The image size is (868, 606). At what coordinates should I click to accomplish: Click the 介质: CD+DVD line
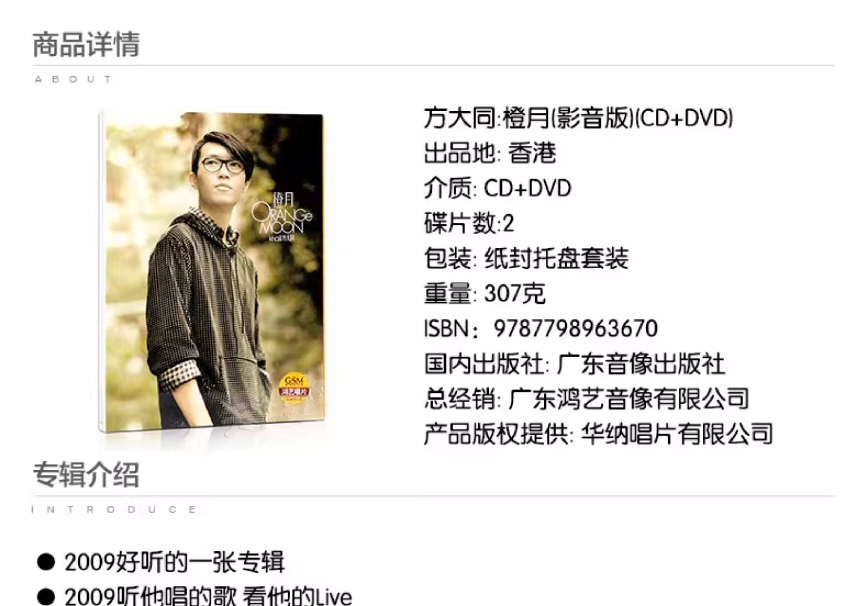coord(497,188)
